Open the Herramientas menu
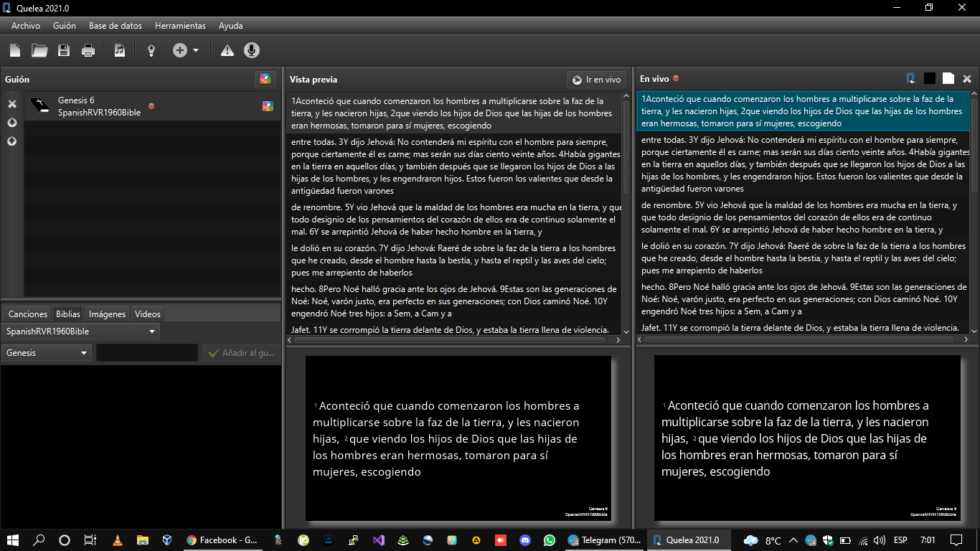The height and width of the screenshot is (551, 980). click(180, 25)
